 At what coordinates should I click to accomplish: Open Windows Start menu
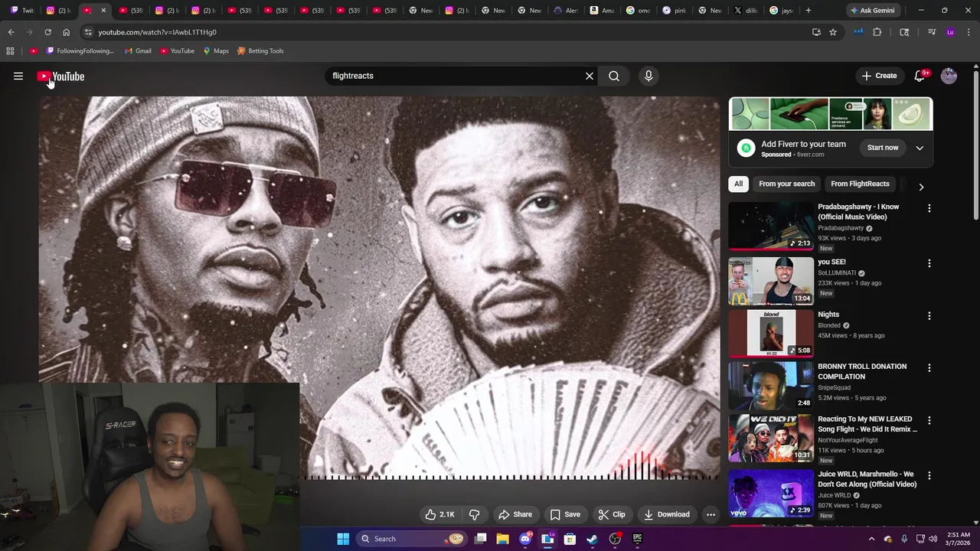coord(343,539)
